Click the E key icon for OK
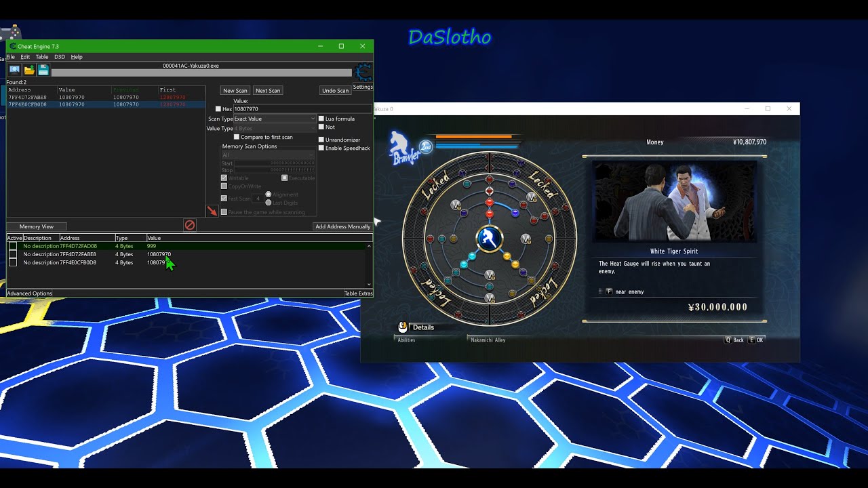Viewport: 868px width, 488px height. (x=751, y=340)
